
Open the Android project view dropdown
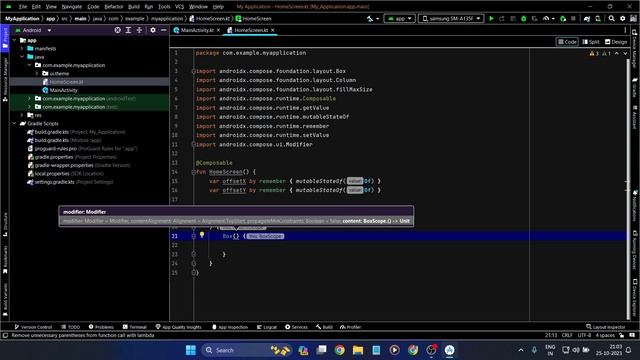pos(33,30)
